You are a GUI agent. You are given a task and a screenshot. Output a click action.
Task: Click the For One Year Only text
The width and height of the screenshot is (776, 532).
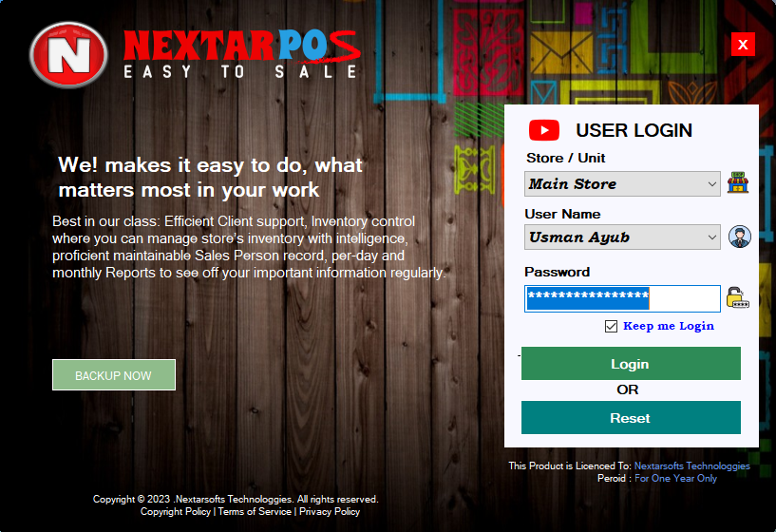tap(675, 478)
